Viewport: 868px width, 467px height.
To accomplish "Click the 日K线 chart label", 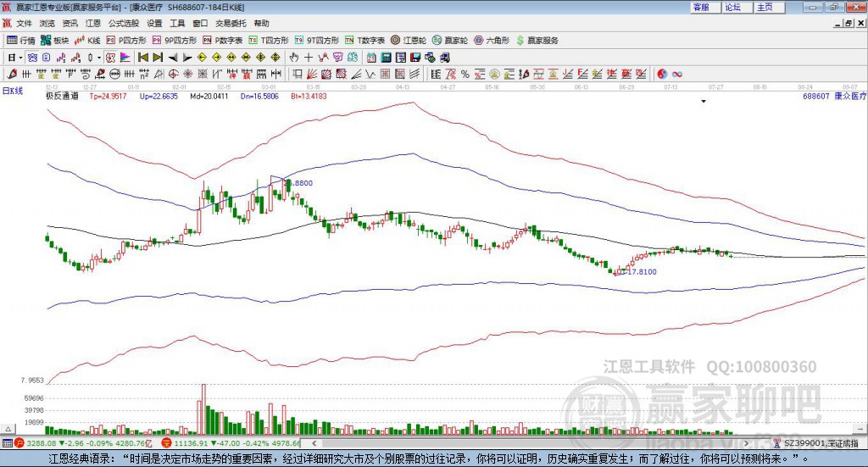I will tap(13, 91).
